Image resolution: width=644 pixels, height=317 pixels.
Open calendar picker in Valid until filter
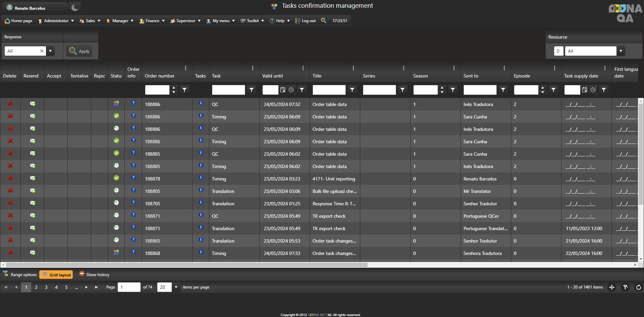pyautogui.click(x=283, y=90)
